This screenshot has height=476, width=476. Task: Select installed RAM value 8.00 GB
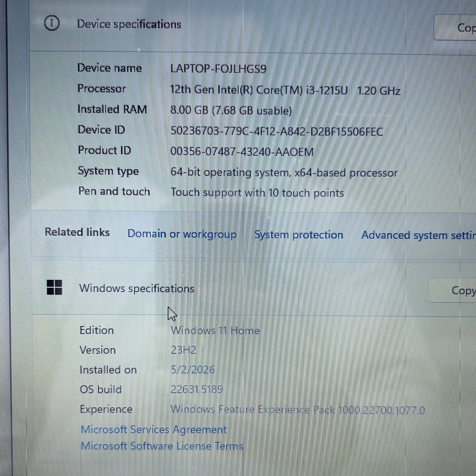231,110
